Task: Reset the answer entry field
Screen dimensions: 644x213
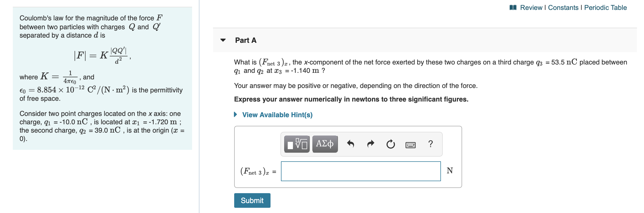Action: tap(390, 144)
